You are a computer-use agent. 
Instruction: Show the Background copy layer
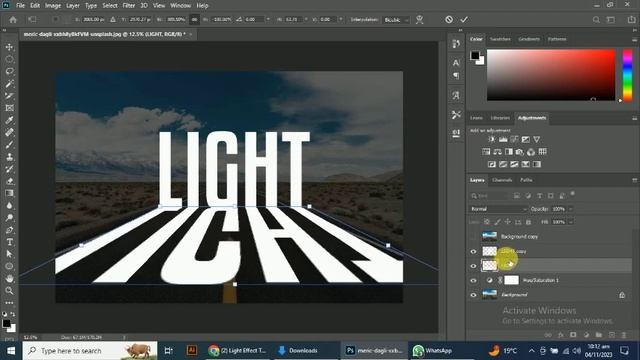coord(473,237)
